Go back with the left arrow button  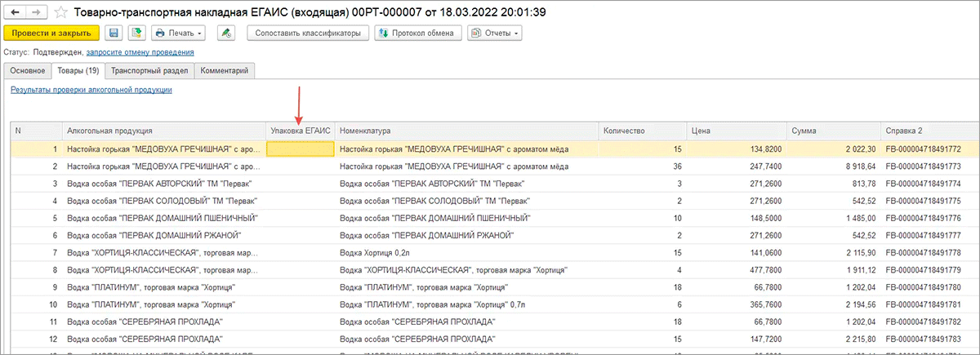16,12
